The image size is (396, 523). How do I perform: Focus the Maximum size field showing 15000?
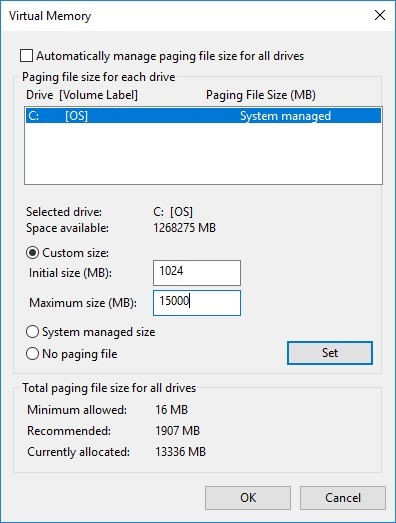pyautogui.click(x=197, y=303)
